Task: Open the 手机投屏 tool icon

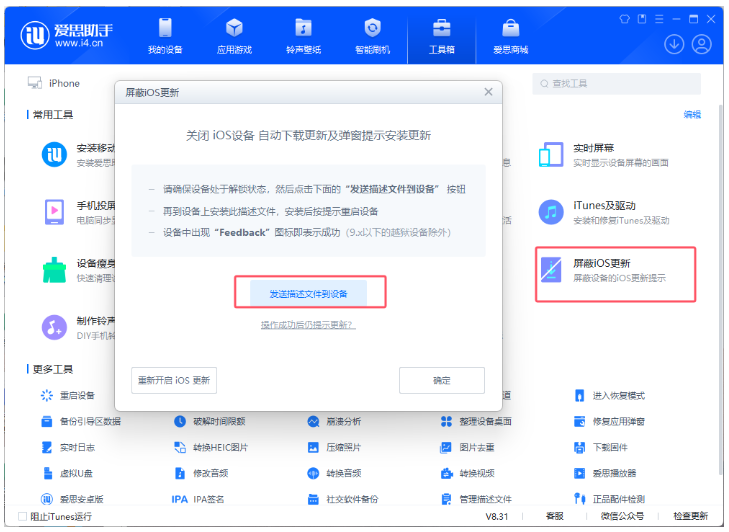Action: coord(54,212)
